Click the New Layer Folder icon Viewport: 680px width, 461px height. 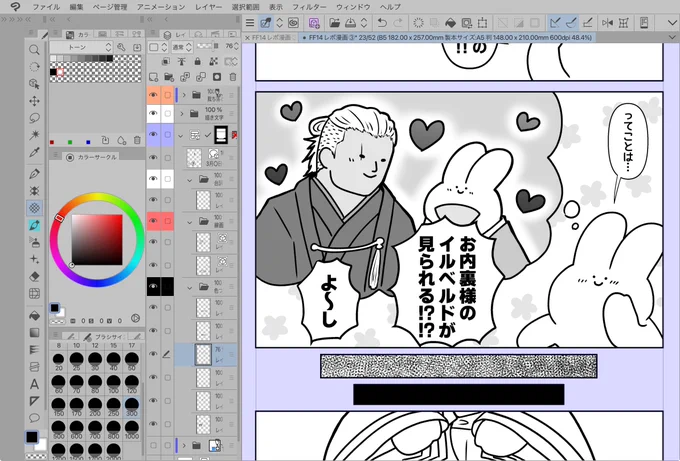[x=169, y=77]
